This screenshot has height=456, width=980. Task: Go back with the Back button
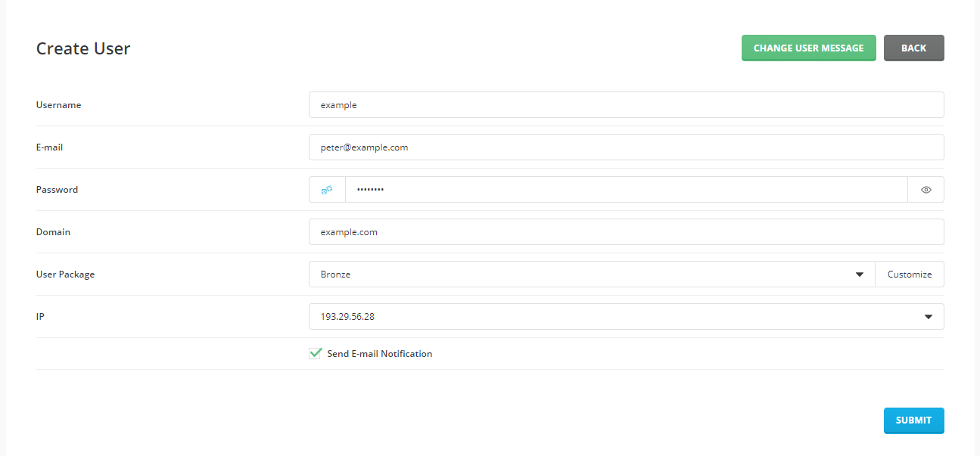pyautogui.click(x=913, y=48)
